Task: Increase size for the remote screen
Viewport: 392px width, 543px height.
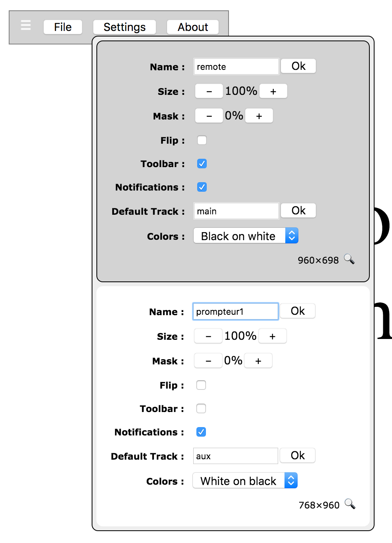Action: tap(273, 91)
